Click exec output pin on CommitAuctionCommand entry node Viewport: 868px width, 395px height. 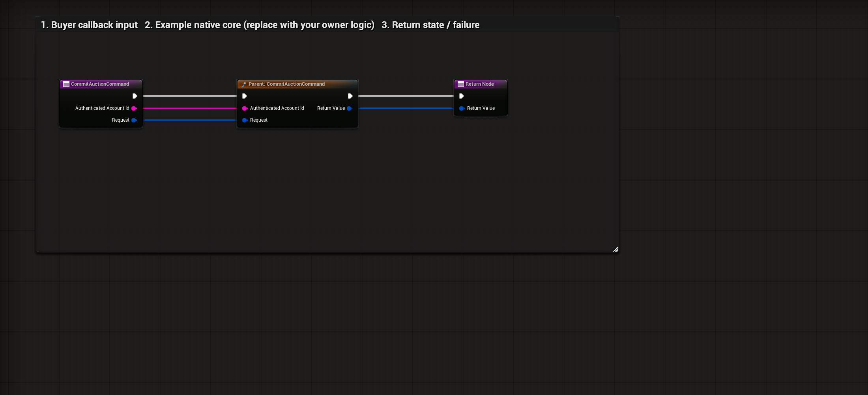(135, 96)
